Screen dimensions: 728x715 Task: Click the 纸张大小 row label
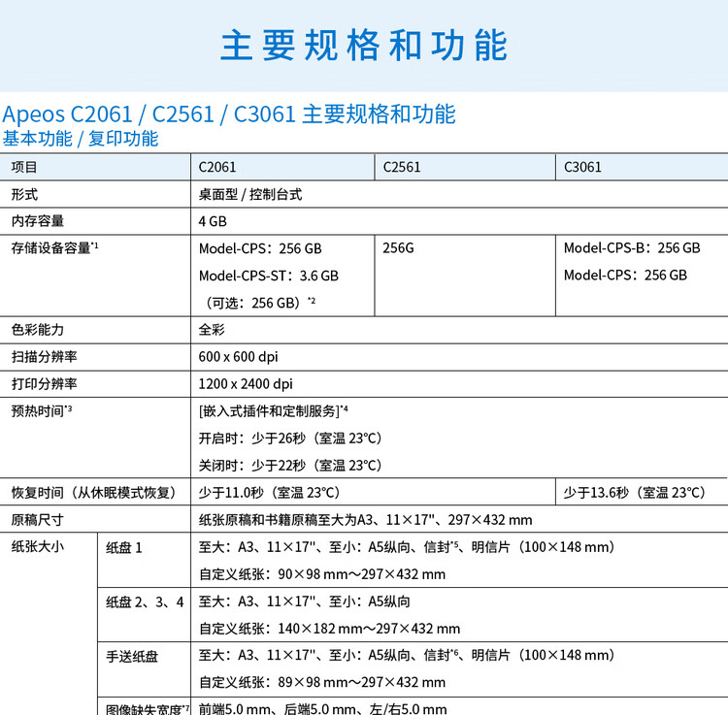click(38, 547)
